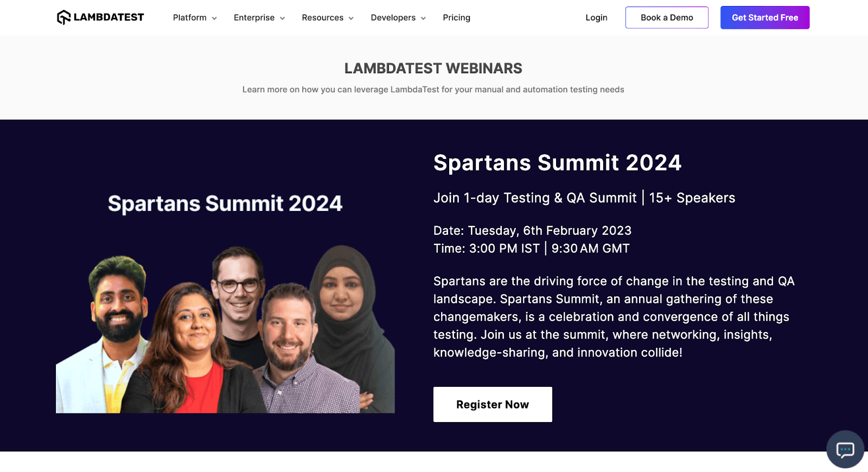Click the Get Started Free button
Image resolution: width=868 pixels, height=472 pixels.
(764, 18)
